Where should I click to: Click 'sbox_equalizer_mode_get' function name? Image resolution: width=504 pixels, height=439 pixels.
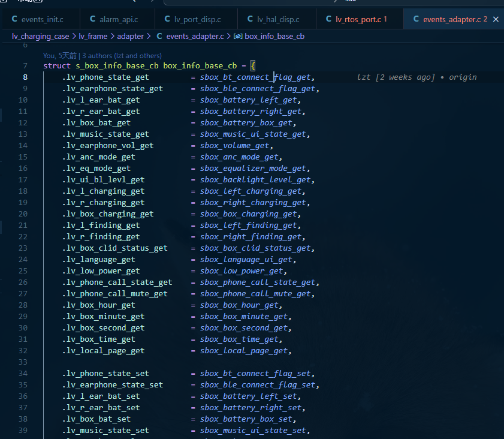[x=253, y=169]
